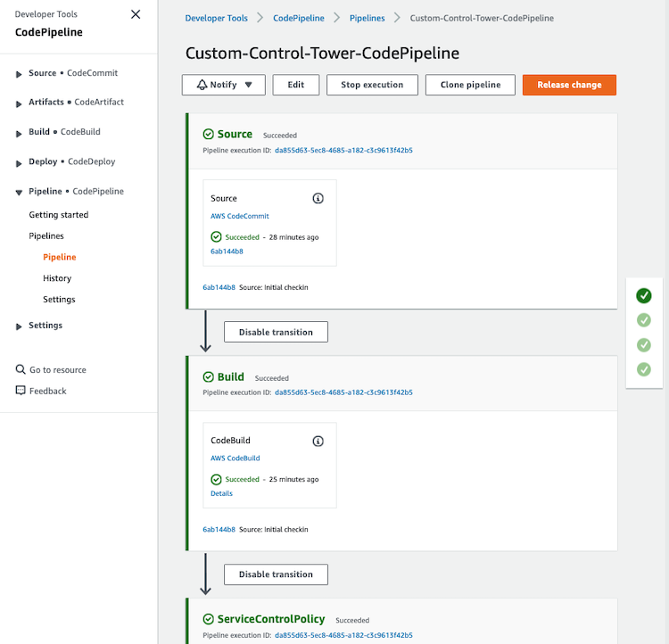
Task: Expand the Source CodeCommit section
Action: coord(19,74)
